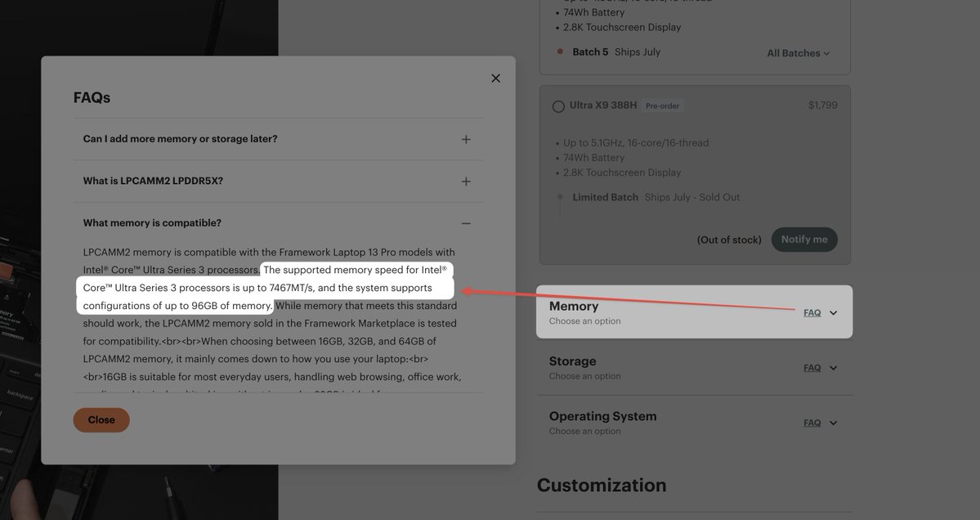The image size is (980, 520).
Task: Click the Customization heading
Action: [x=602, y=485]
